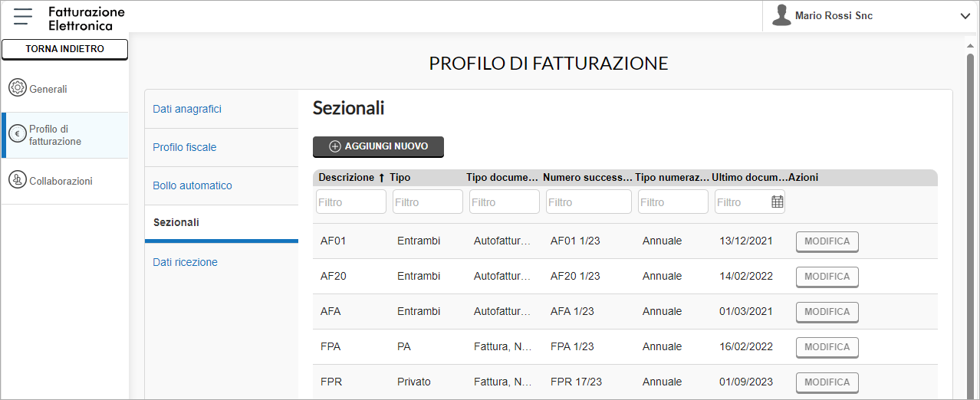Image resolution: width=980 pixels, height=400 pixels.
Task: Click the Tipo numerazione filter field
Action: point(673,202)
